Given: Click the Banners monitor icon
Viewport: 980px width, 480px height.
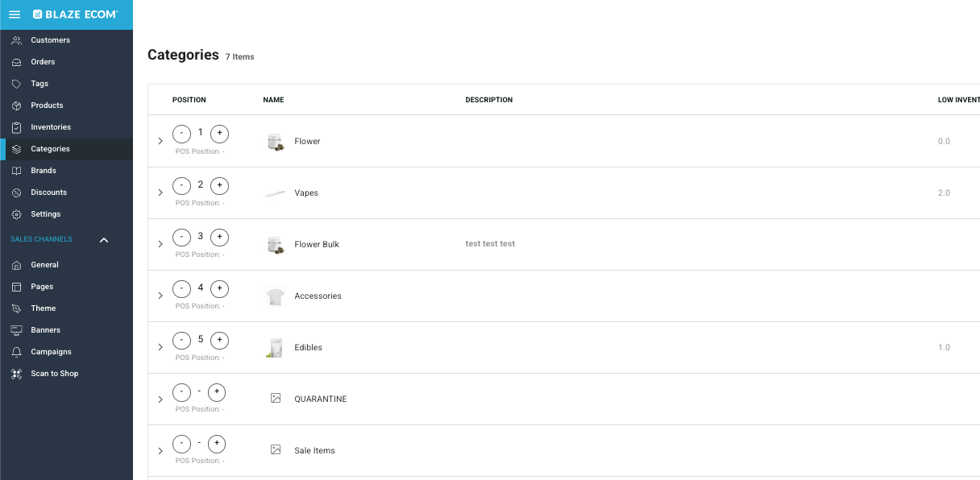Looking at the screenshot, I should (16, 330).
